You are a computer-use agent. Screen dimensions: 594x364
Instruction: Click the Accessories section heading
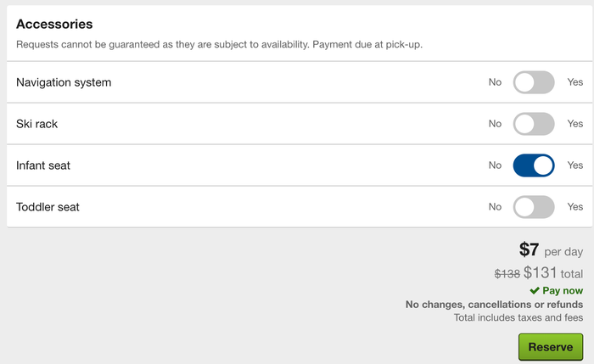click(54, 25)
